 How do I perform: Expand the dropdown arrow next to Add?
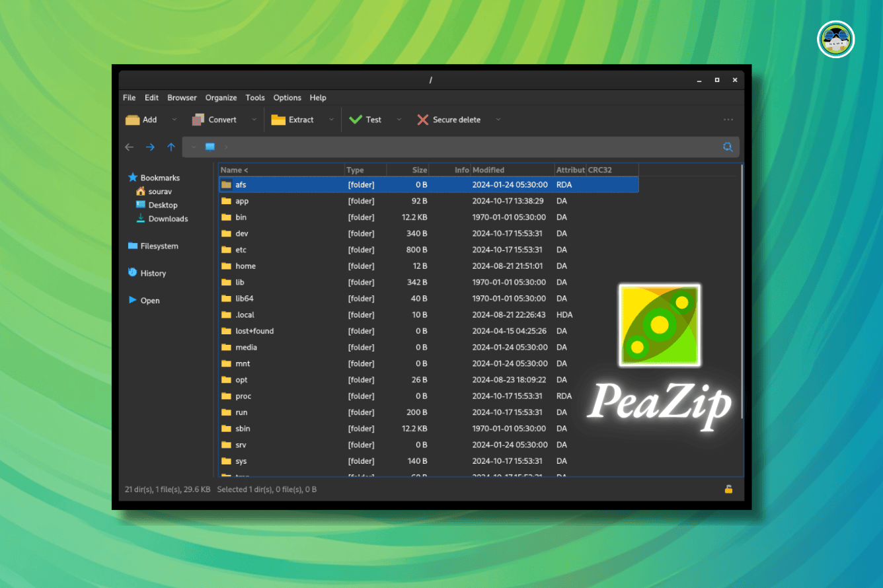[174, 120]
